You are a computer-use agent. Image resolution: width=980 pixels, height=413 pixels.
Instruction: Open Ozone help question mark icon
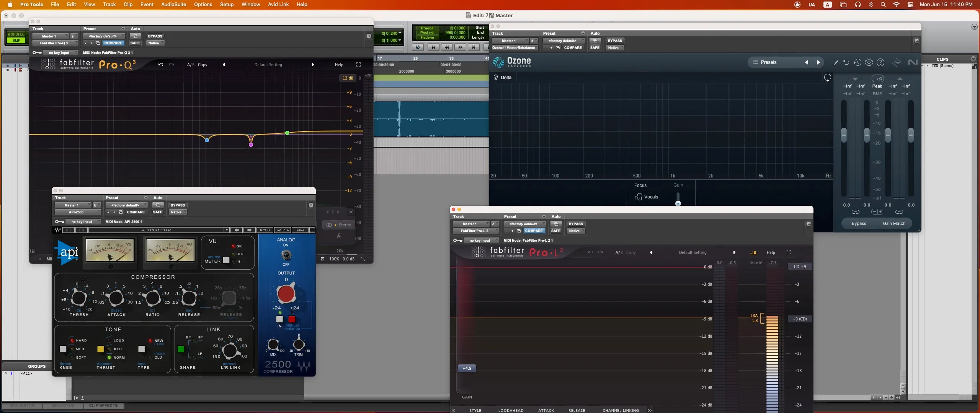pyautogui.click(x=880, y=62)
